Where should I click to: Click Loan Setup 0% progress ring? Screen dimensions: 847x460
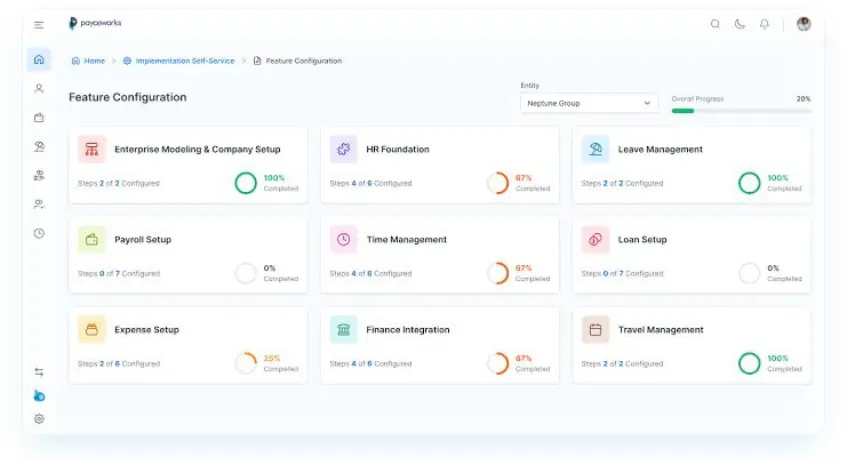point(749,273)
